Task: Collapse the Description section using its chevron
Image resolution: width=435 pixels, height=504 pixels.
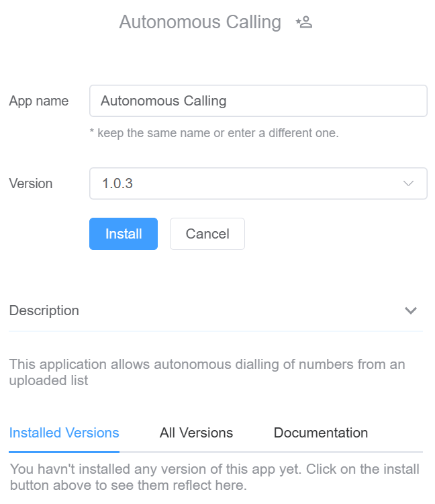Action: pyautogui.click(x=411, y=310)
